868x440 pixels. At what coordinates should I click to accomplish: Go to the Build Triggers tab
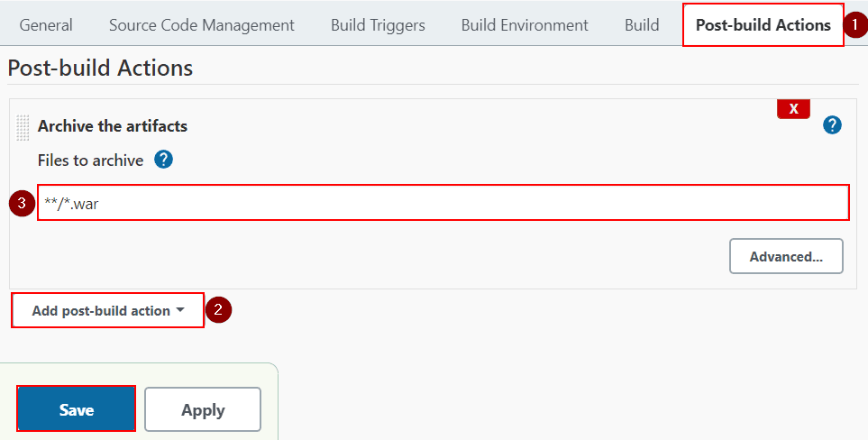[x=378, y=25]
